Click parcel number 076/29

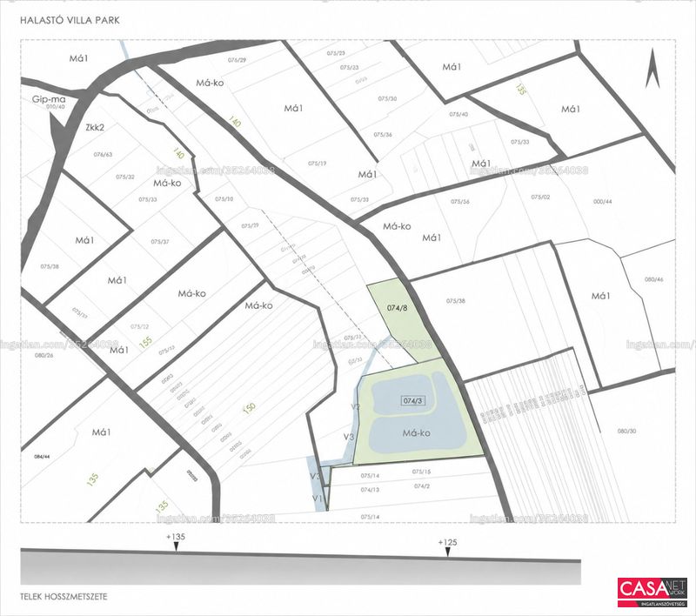[x=237, y=60]
